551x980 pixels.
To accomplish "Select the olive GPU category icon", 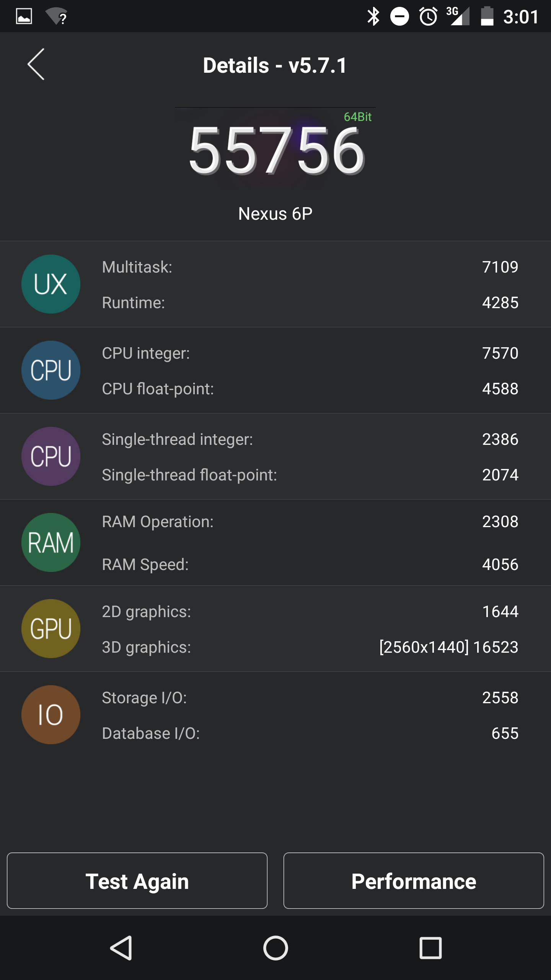I will coord(51,629).
